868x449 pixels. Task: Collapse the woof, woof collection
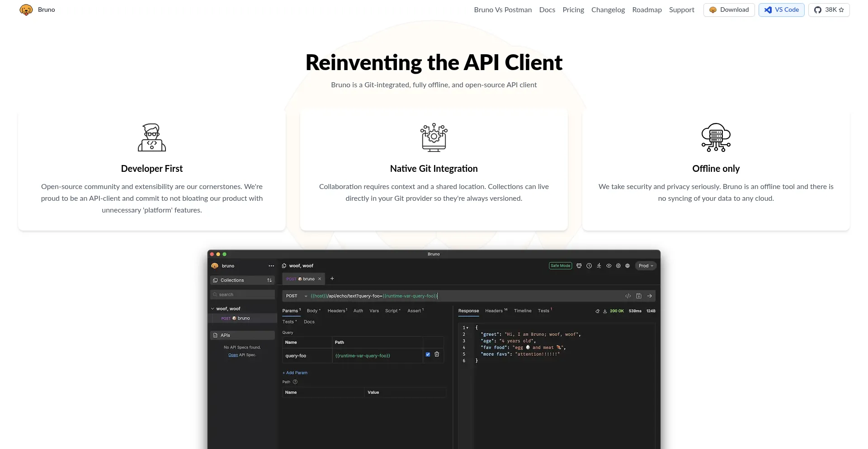point(212,309)
